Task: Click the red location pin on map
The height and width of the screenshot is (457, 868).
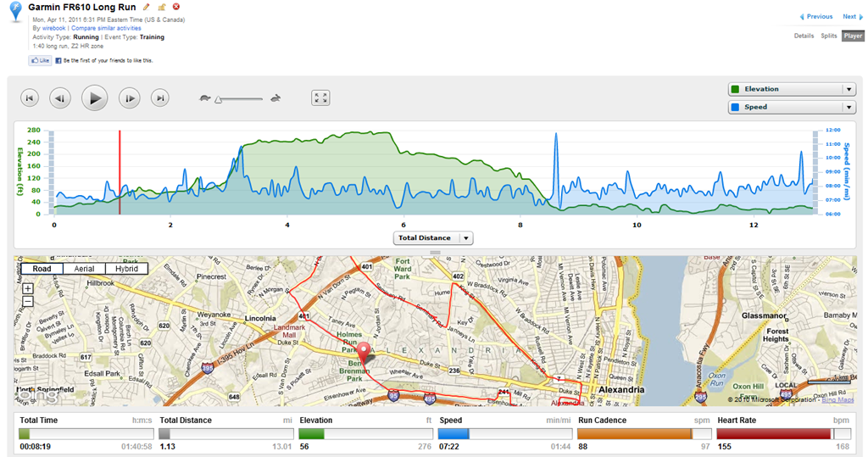Action: 364,353
